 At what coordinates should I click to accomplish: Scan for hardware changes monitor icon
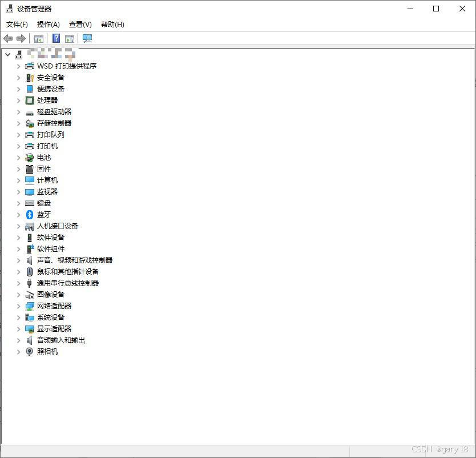[x=87, y=38]
